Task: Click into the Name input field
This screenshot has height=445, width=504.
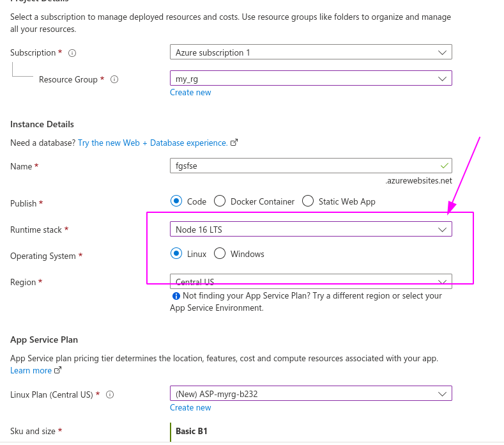Action: click(x=300, y=166)
